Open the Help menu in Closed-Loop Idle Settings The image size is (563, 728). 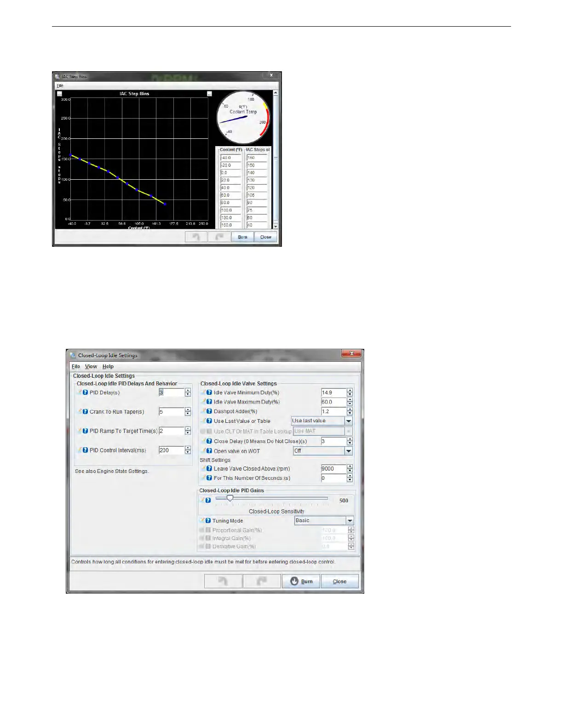click(x=108, y=367)
